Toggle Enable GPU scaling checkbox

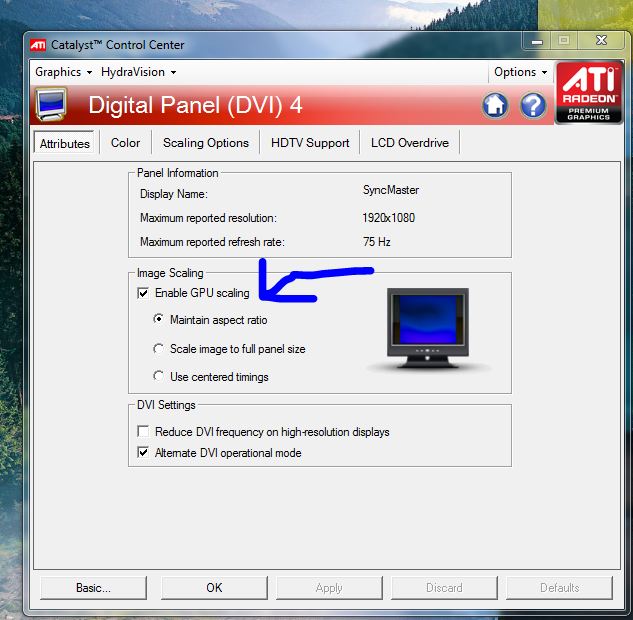point(143,293)
